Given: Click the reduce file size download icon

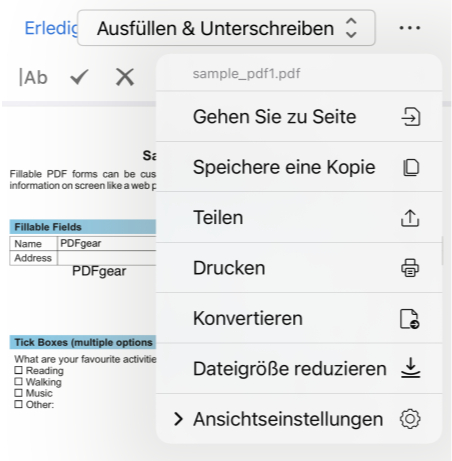Looking at the screenshot, I should (x=411, y=368).
